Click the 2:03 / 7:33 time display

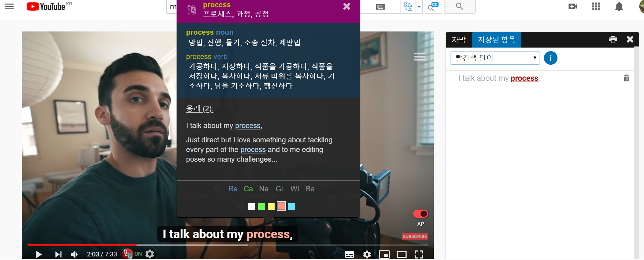point(102,254)
